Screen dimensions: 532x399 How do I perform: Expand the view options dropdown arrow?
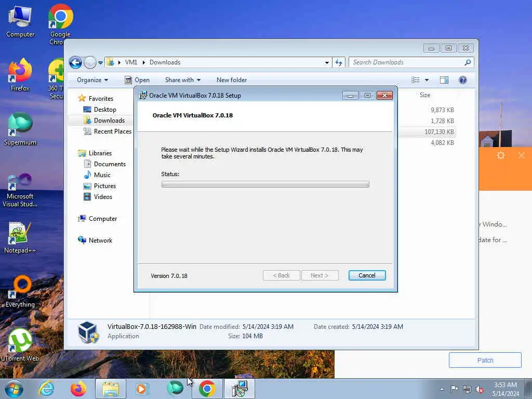click(x=427, y=80)
